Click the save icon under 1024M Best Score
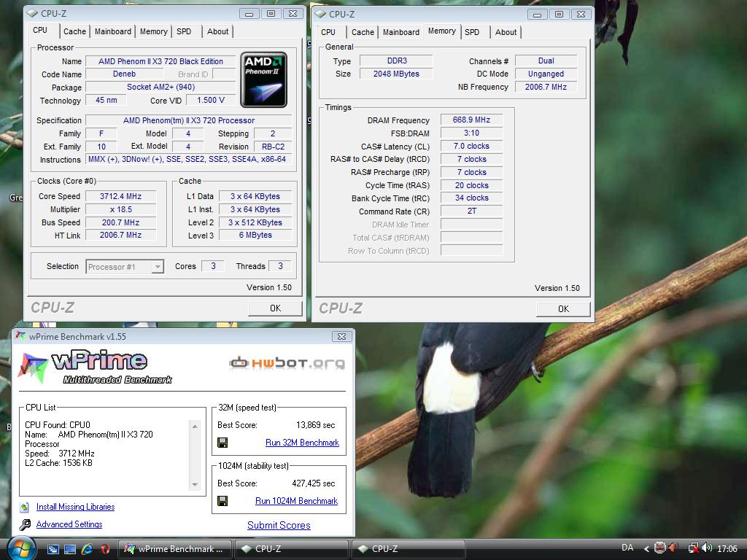The width and height of the screenshot is (747, 560). point(222,500)
